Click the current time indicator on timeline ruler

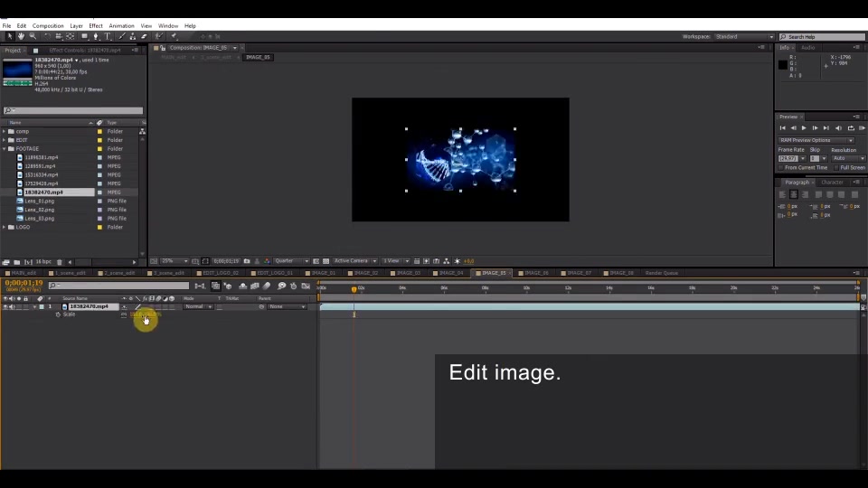pyautogui.click(x=354, y=289)
